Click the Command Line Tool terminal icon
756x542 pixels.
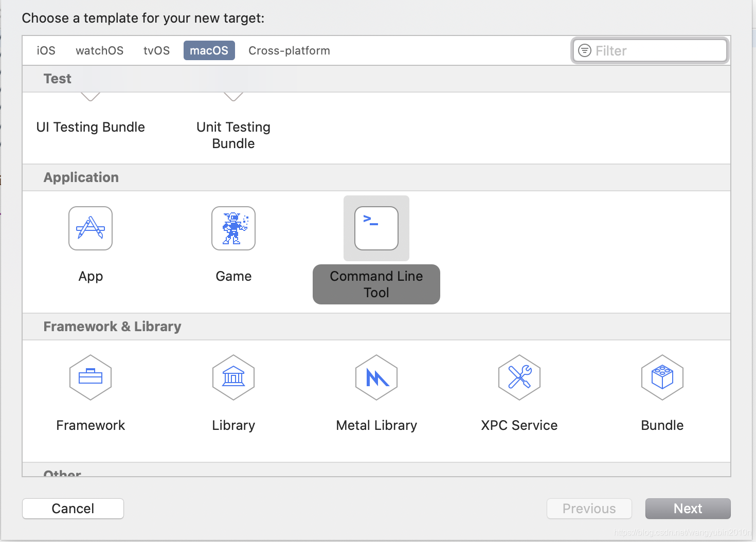point(376,228)
